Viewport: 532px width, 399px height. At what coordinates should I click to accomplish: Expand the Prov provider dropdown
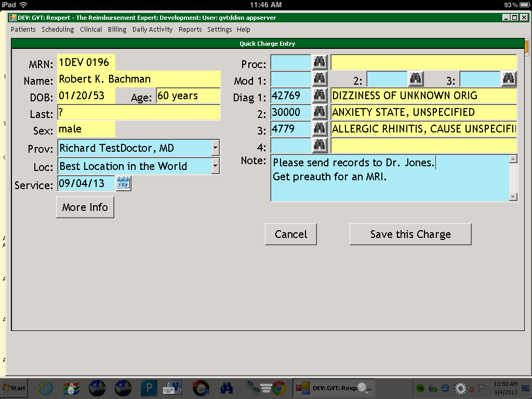215,148
